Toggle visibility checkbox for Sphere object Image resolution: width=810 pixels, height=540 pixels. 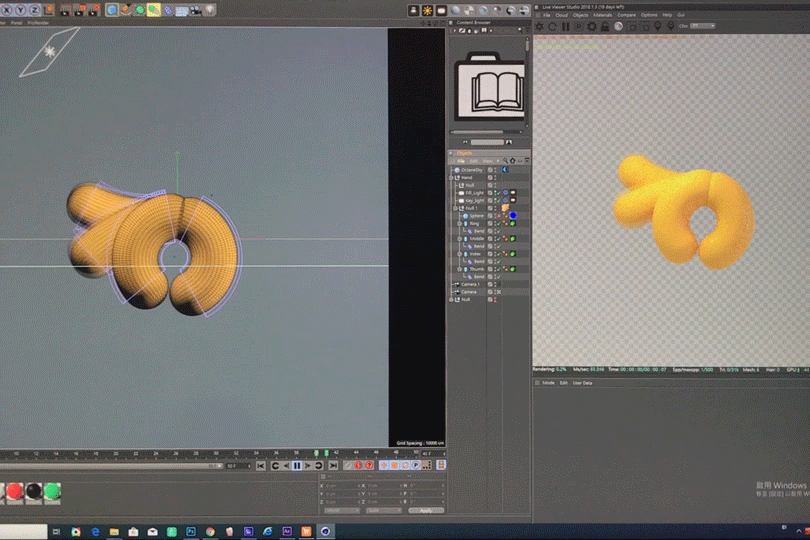click(491, 215)
